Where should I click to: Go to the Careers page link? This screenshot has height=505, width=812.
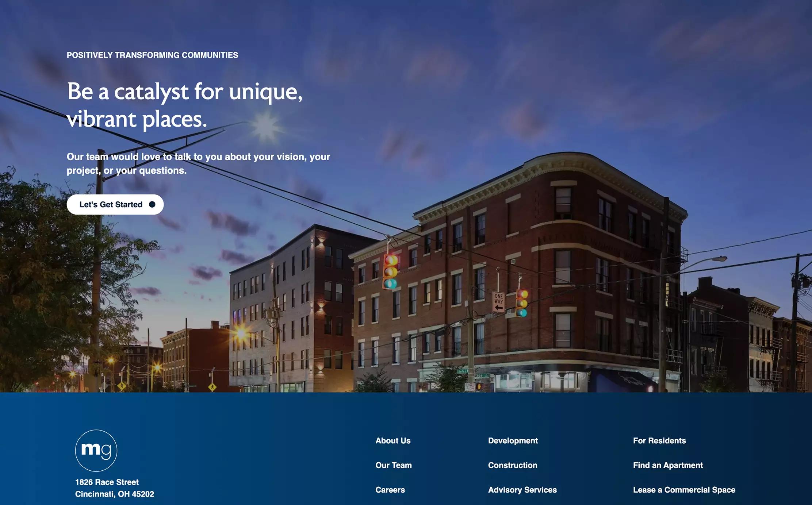pyautogui.click(x=390, y=490)
